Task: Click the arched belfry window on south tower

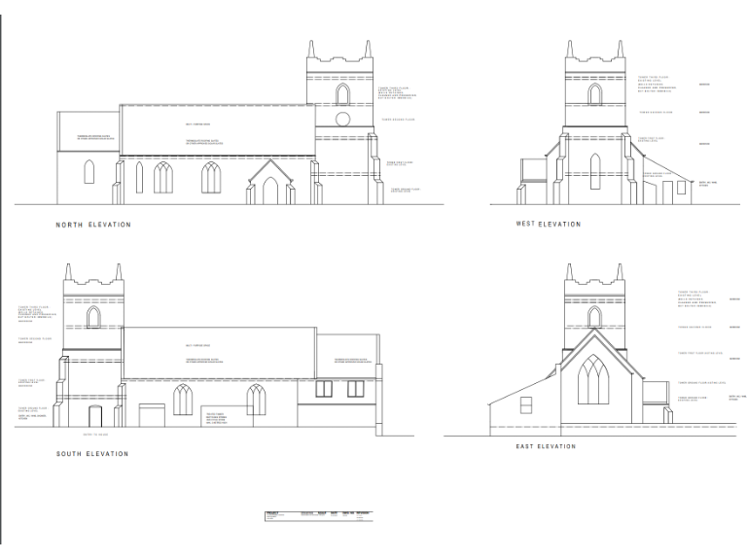Action: point(93,317)
